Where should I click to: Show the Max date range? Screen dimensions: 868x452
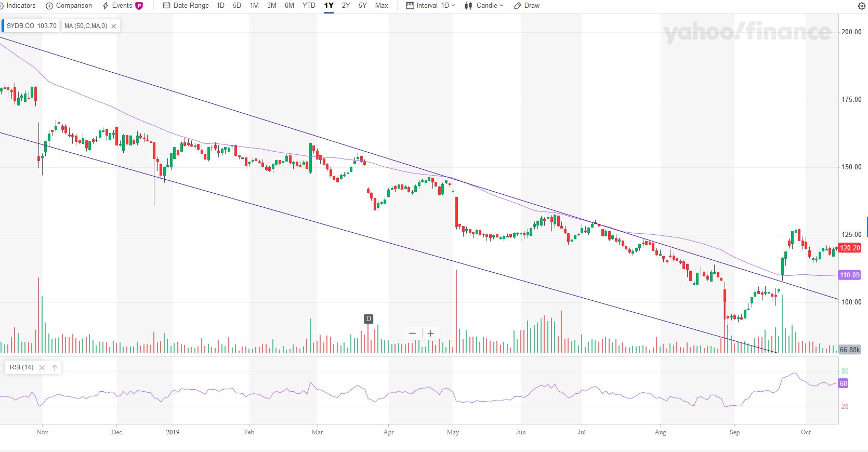[x=382, y=5]
